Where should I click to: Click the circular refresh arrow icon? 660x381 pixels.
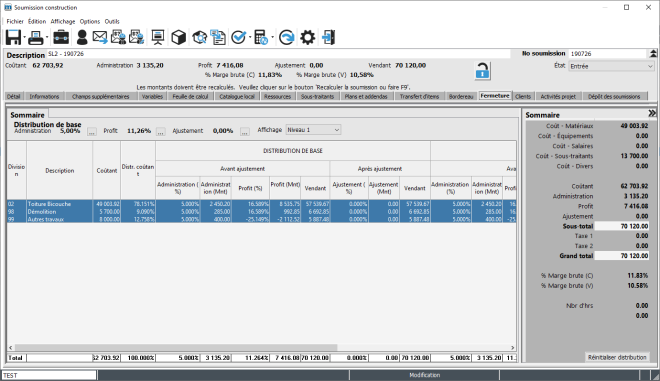(x=287, y=37)
